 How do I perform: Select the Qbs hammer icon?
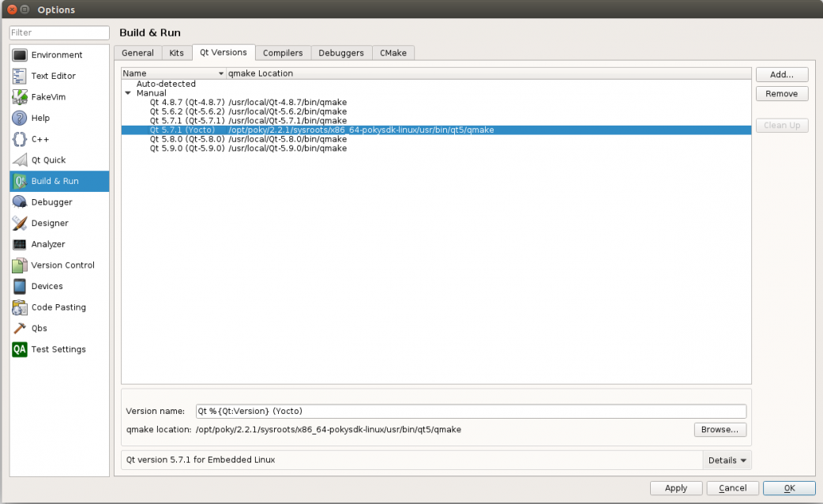20,329
